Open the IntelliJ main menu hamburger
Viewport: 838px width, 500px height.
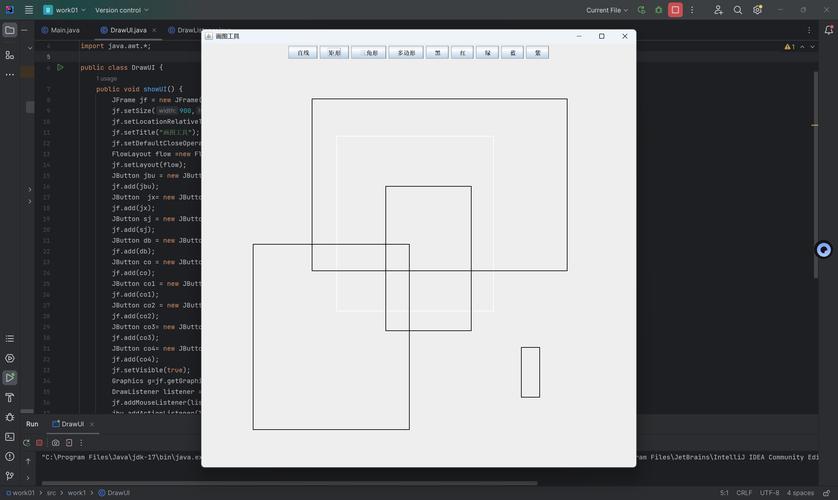pyautogui.click(x=29, y=10)
